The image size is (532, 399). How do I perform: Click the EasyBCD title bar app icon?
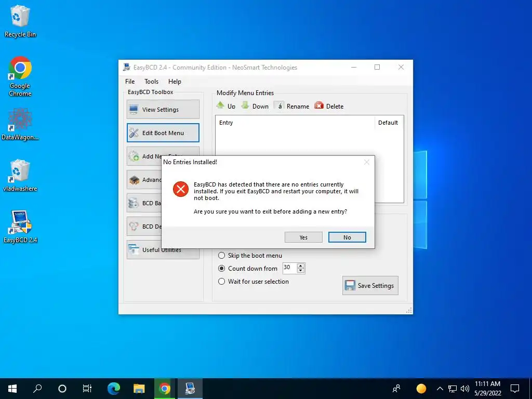(x=127, y=67)
